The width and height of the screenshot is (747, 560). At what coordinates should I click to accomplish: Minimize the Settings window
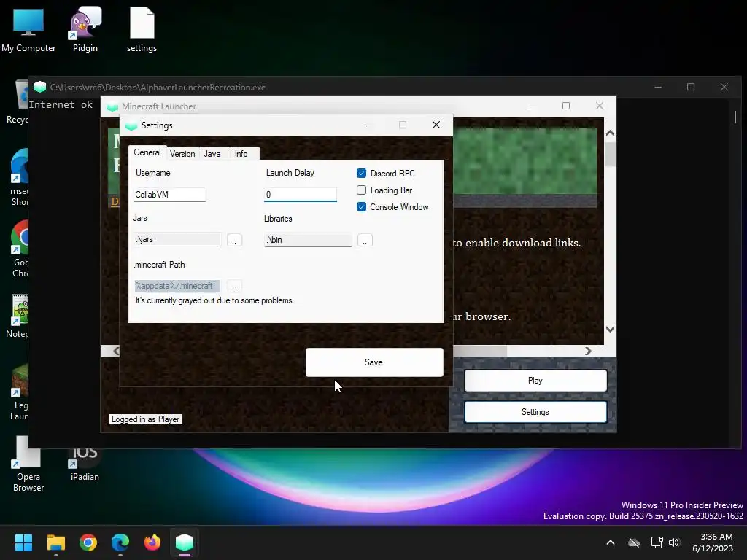pos(370,125)
